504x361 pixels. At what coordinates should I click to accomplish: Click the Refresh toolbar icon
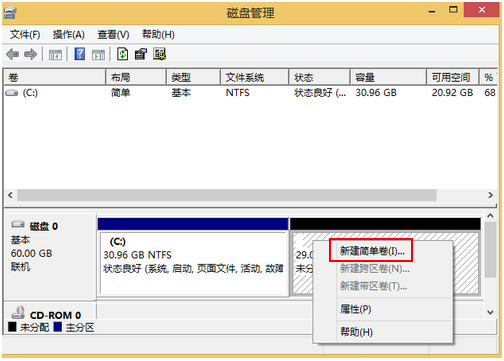coord(123,54)
